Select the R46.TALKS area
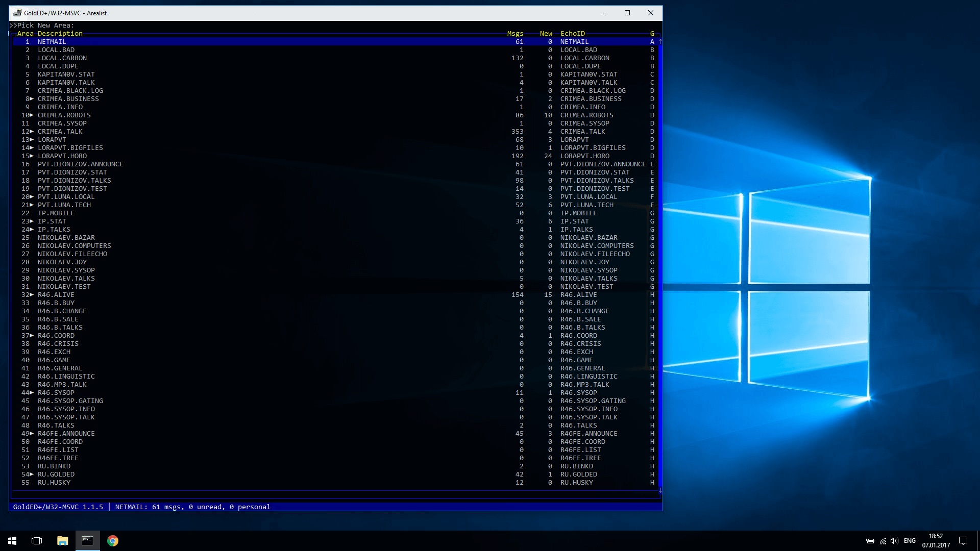The image size is (980, 551). [335, 425]
